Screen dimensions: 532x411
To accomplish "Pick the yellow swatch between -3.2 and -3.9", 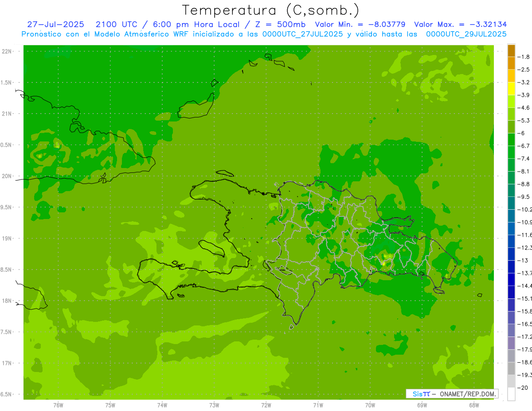I will (x=511, y=89).
